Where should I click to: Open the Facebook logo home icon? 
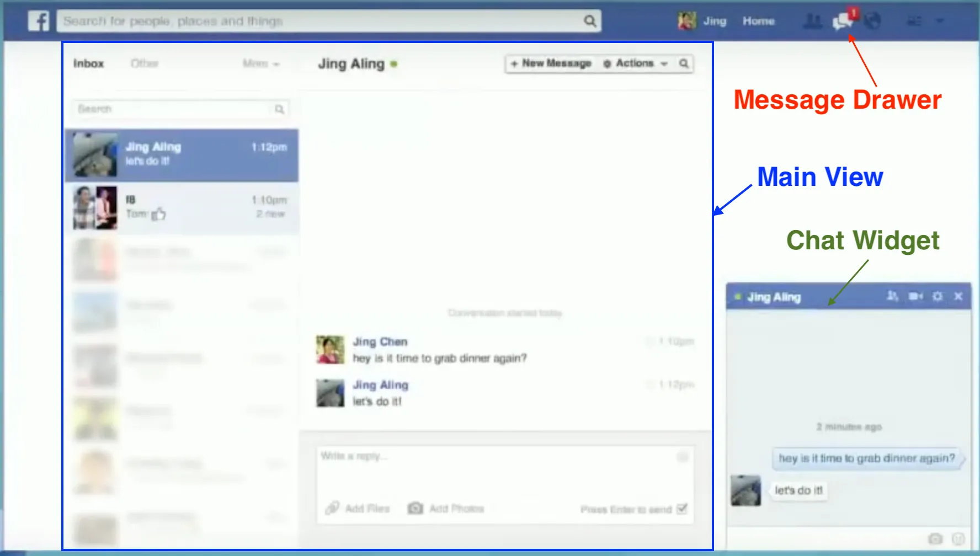[x=39, y=21]
